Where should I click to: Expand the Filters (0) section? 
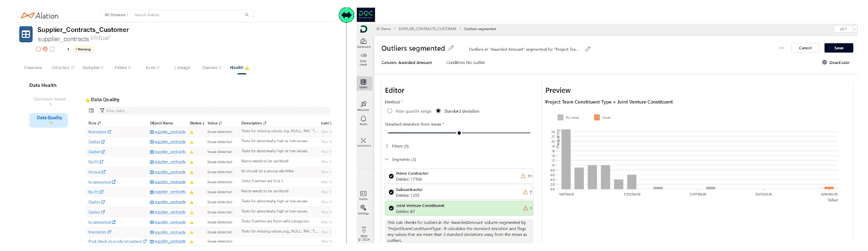(x=387, y=146)
